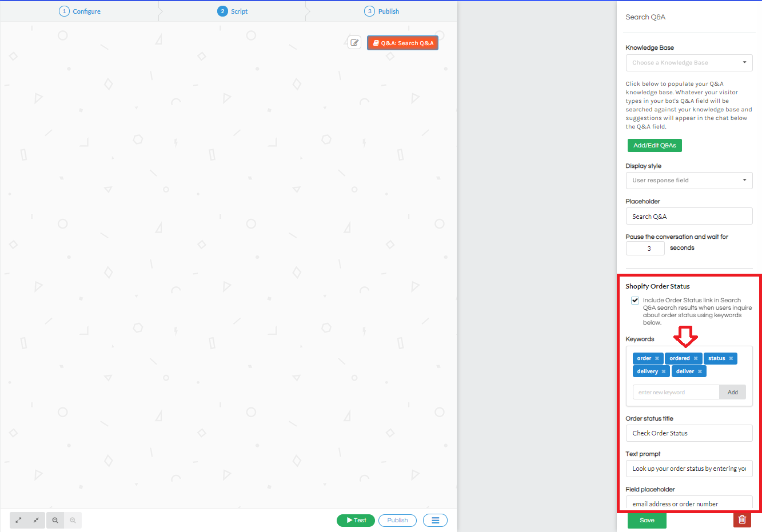Click the faded zoom magnifier icon
The width and height of the screenshot is (762, 532).
pos(73,521)
